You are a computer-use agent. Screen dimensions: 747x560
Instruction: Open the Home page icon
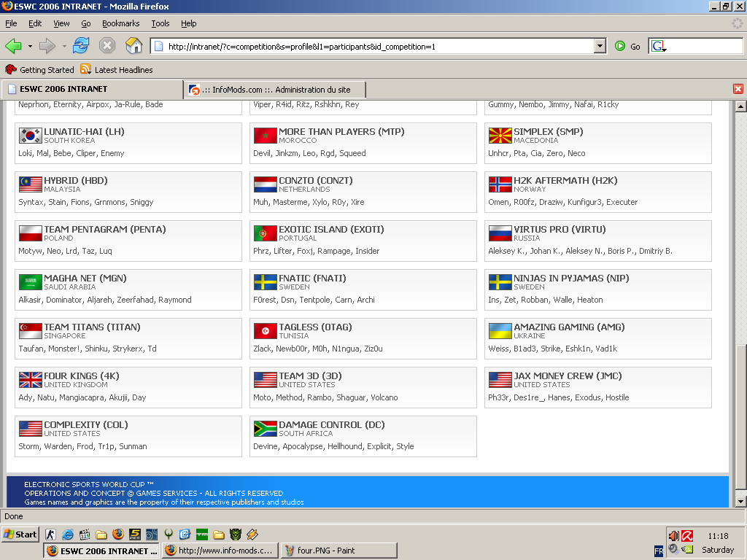pos(134,46)
